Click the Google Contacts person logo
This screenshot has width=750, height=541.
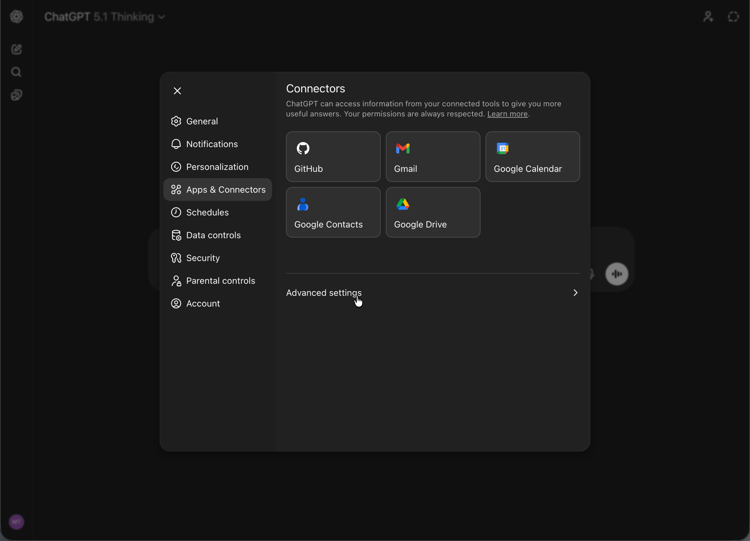(x=302, y=204)
